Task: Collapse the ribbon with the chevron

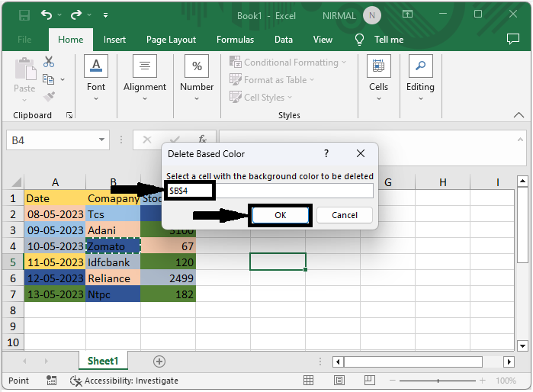Action: click(519, 115)
